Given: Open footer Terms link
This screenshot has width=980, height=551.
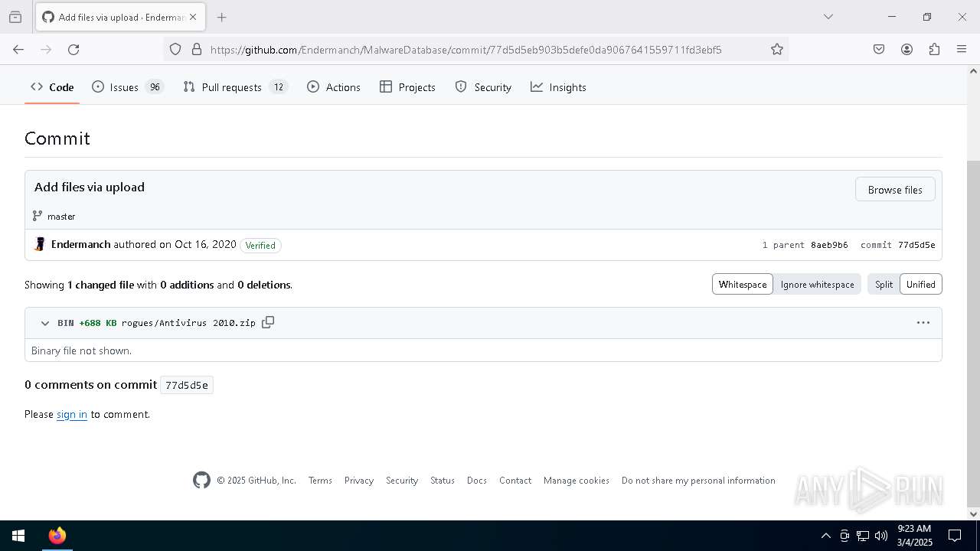Looking at the screenshot, I should pyautogui.click(x=320, y=481).
